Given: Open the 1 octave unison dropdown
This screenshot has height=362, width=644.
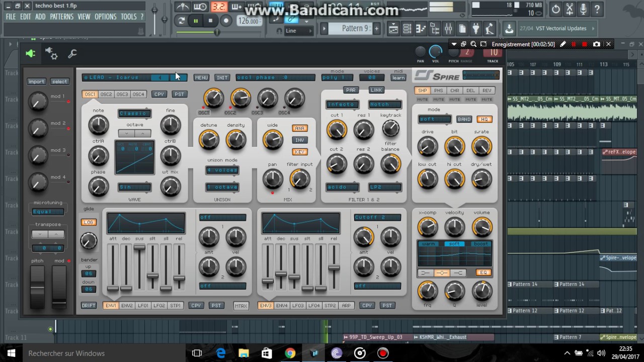Looking at the screenshot, I should [222, 187].
